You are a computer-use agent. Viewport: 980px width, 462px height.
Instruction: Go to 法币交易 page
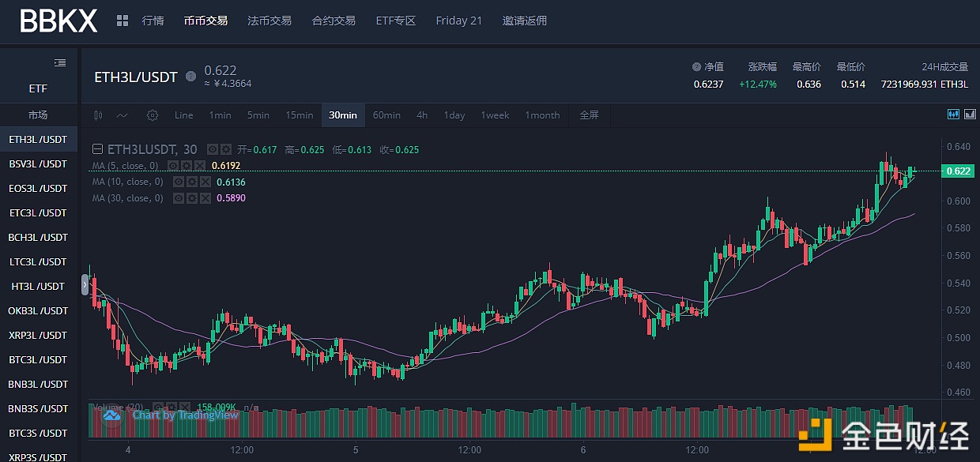[x=269, y=21]
